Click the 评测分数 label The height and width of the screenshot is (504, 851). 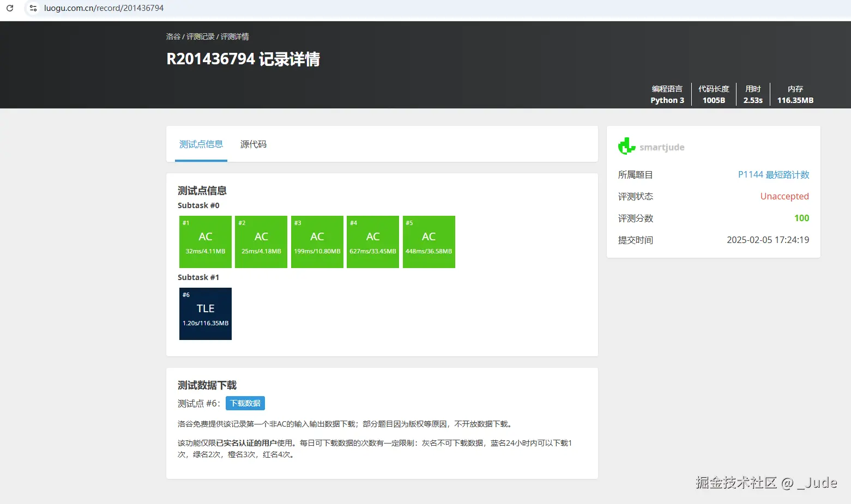636,218
